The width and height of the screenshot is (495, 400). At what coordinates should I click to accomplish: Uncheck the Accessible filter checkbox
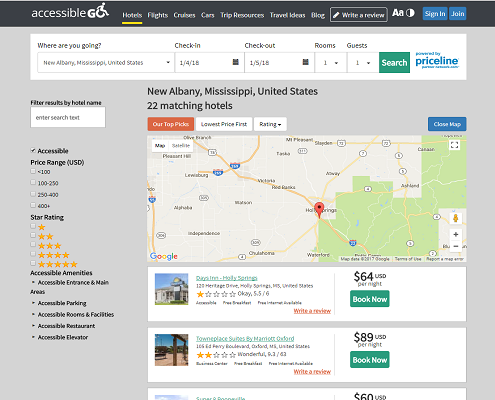click(33, 150)
